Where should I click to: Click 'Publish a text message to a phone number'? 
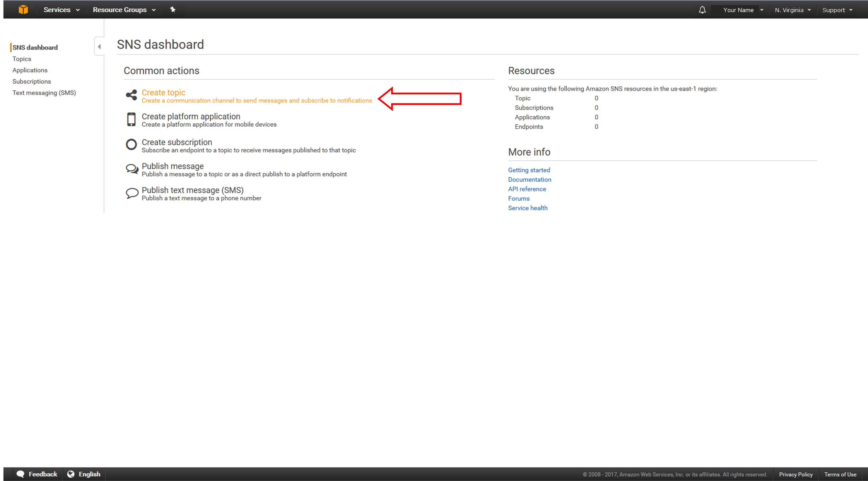tap(201, 198)
